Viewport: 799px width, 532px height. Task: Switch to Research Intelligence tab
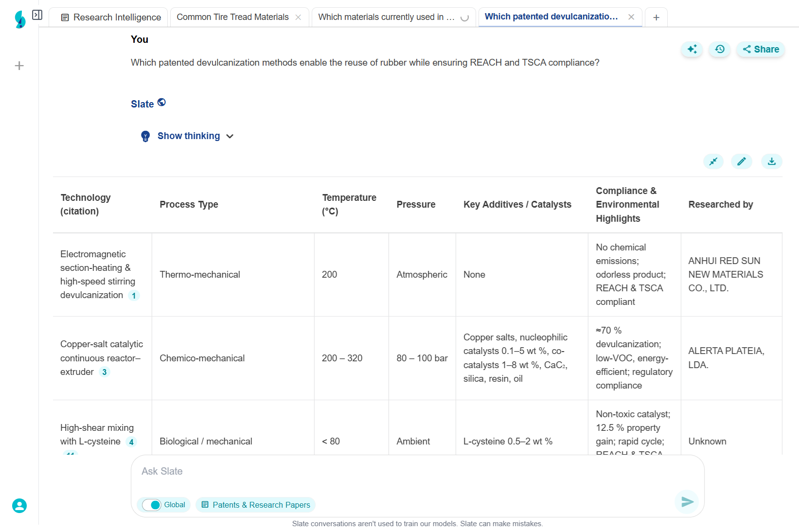(x=111, y=18)
